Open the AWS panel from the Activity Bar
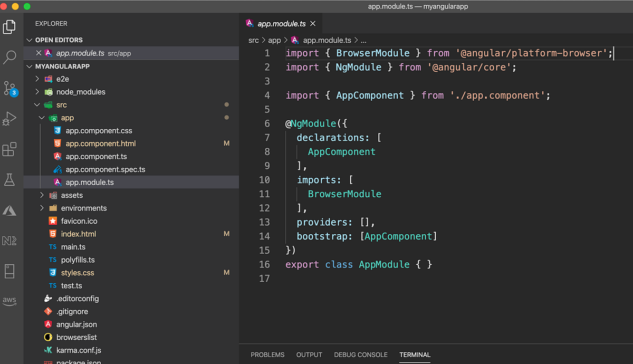The height and width of the screenshot is (364, 633). [x=9, y=301]
